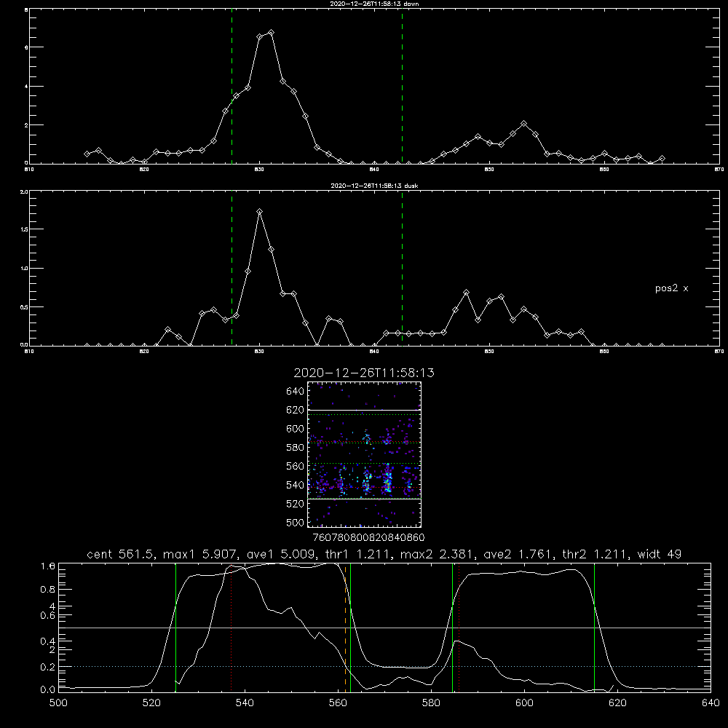Click the x-axis label '540' of bottom plot
The width and height of the screenshot is (728, 728).
(x=245, y=703)
